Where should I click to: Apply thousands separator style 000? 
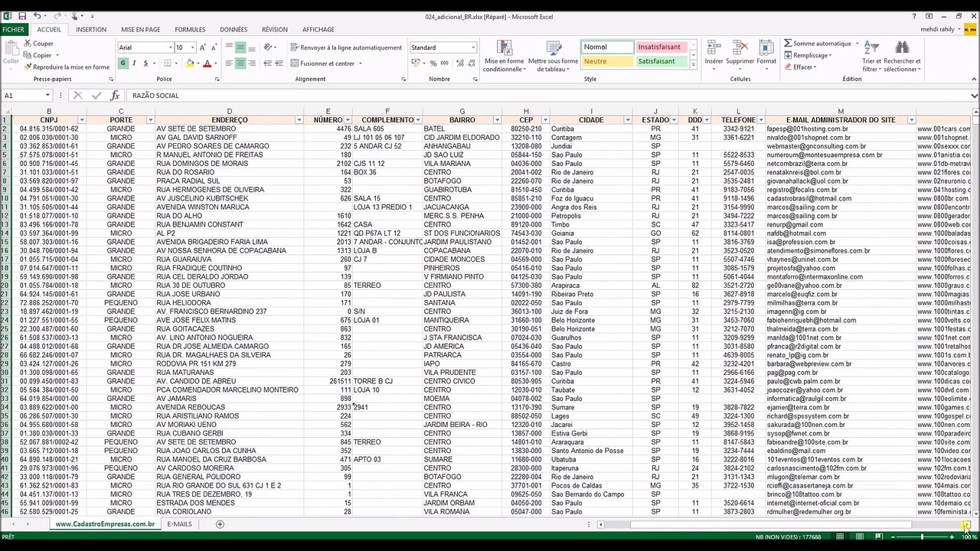pyautogui.click(x=444, y=64)
